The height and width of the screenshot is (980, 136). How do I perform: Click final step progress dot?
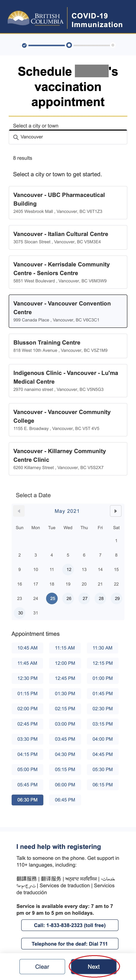pyautogui.click(x=113, y=45)
